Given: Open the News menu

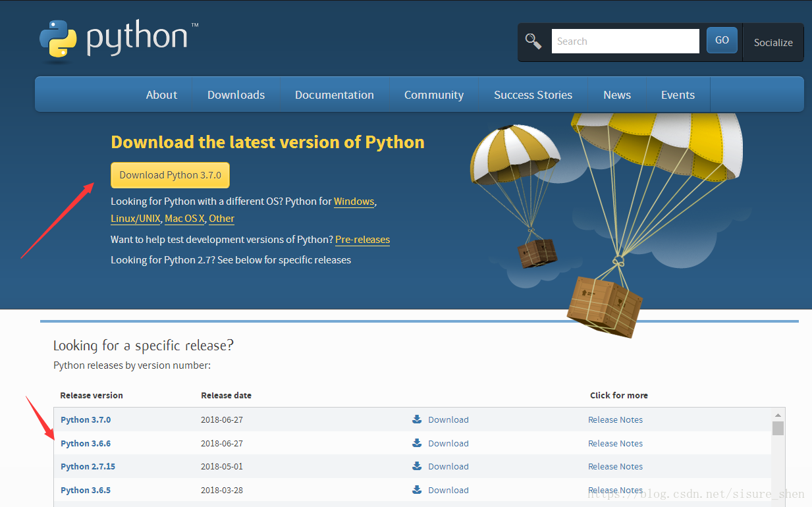Looking at the screenshot, I should pyautogui.click(x=617, y=95).
